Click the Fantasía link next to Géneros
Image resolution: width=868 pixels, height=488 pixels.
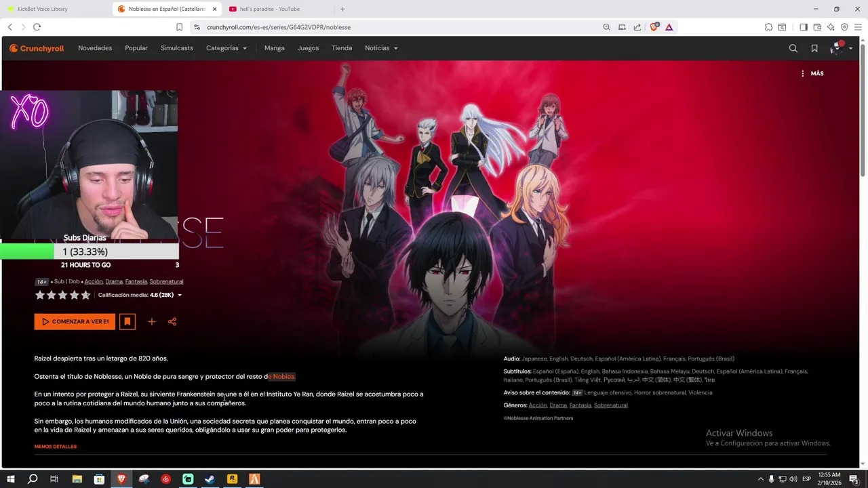pyautogui.click(x=580, y=405)
